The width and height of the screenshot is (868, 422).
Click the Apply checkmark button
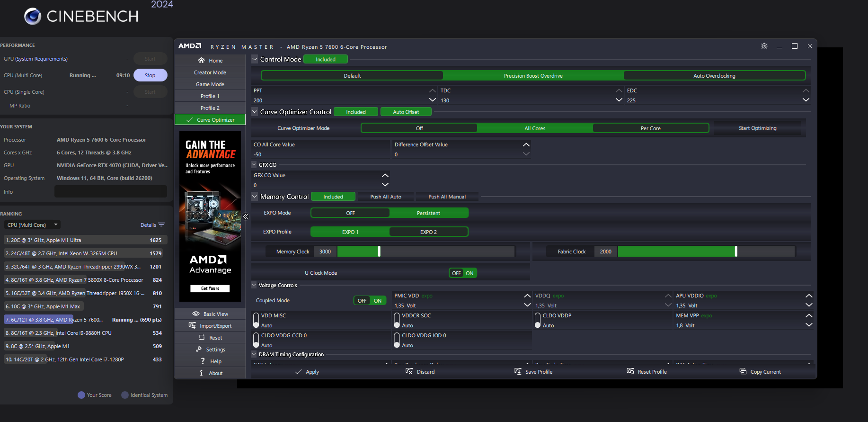pos(307,372)
